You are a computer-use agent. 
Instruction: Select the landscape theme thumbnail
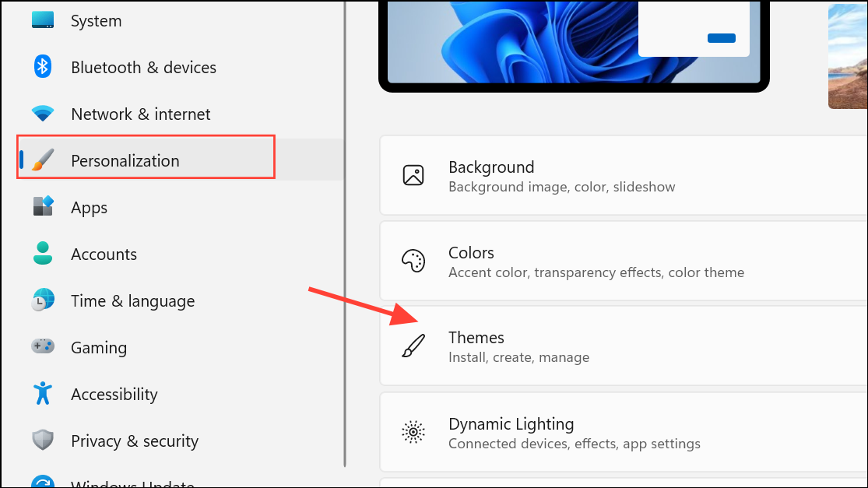click(848, 54)
